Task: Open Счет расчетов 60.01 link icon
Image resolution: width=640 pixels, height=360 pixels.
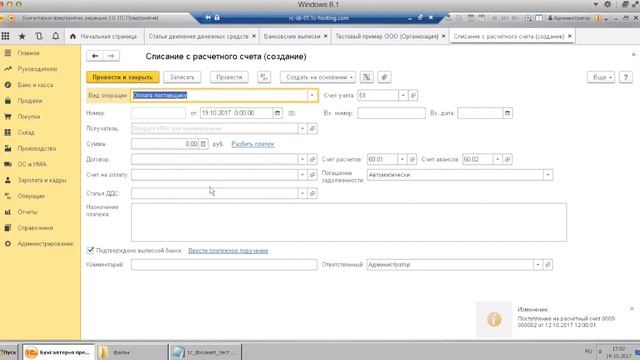Action: [412, 159]
